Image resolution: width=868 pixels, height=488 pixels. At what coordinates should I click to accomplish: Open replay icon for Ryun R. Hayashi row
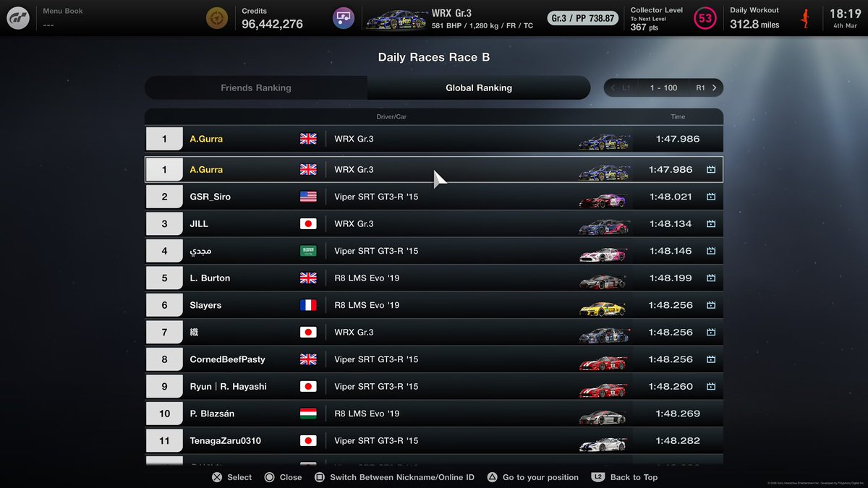(x=710, y=387)
